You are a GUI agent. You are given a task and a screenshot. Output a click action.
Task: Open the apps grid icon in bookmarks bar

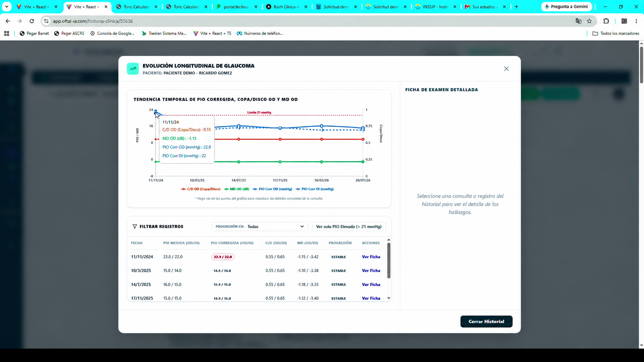pyautogui.click(x=7, y=33)
